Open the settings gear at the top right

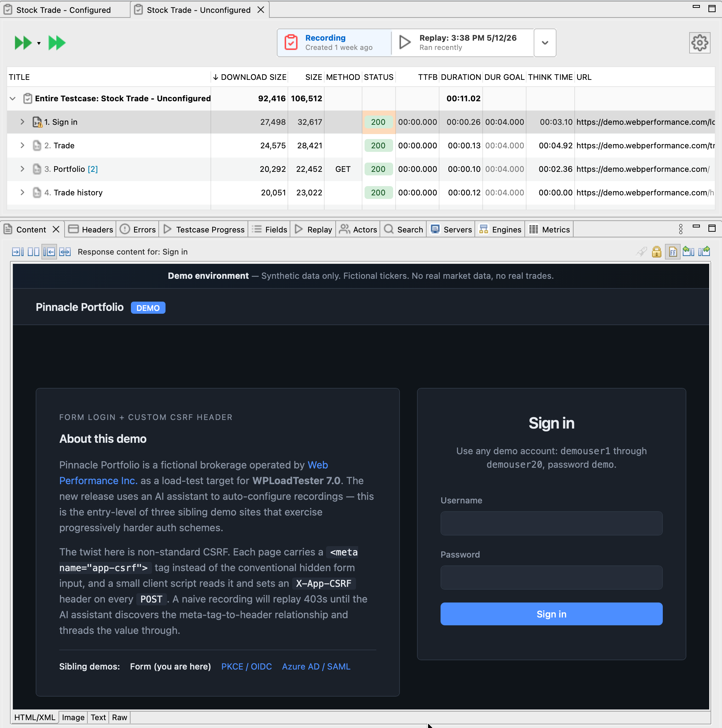700,43
